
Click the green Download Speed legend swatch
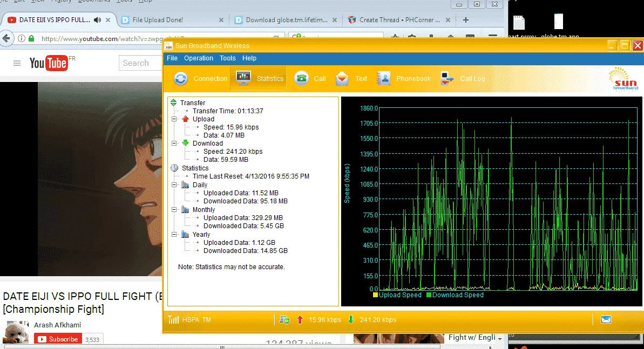(429, 295)
